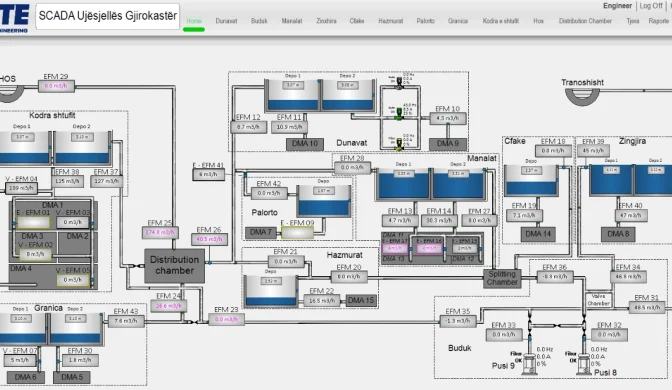Click the HOS water source icon
This screenshot has height=390, width=672.
pyautogui.click(x=11, y=94)
